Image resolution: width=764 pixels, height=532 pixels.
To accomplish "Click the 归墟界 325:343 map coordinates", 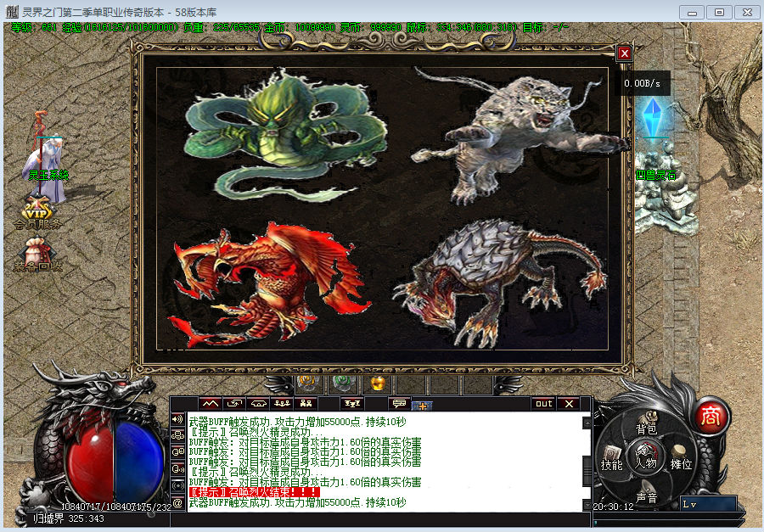I will pos(69,518).
